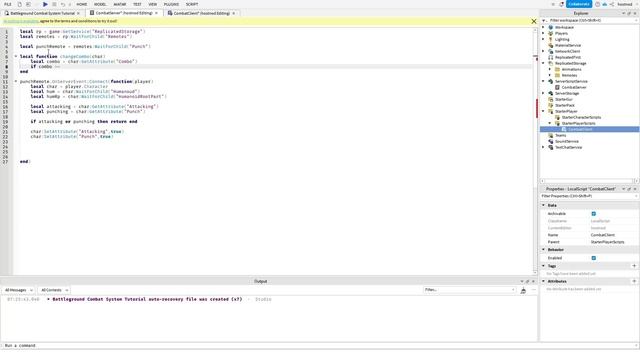The height and width of the screenshot is (360, 640).
Task: Dismiss the yellow notification banner
Action: tap(533, 21)
